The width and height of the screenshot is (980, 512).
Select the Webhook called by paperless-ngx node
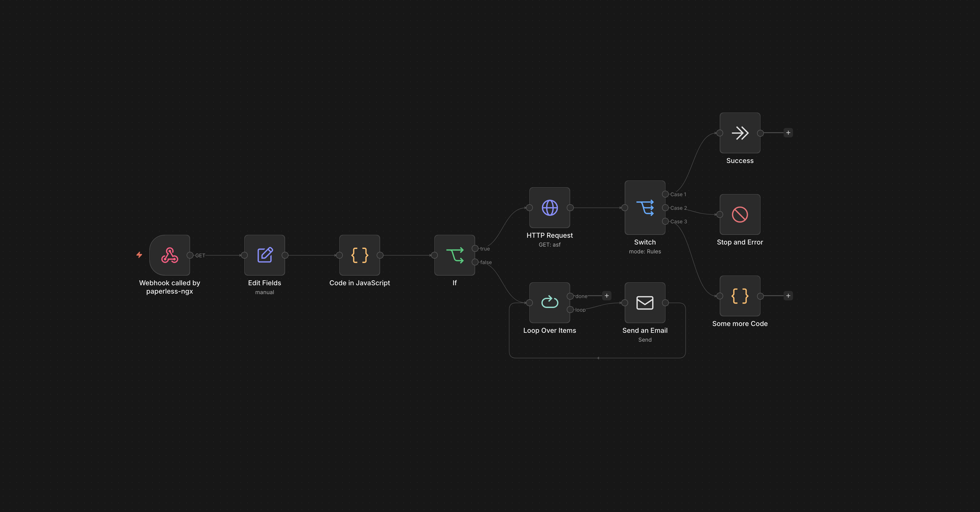pos(170,255)
